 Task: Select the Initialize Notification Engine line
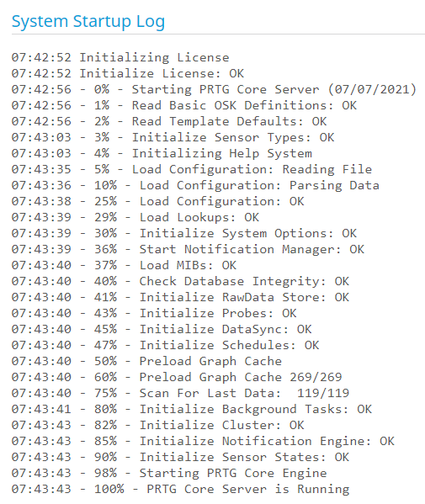point(203,442)
